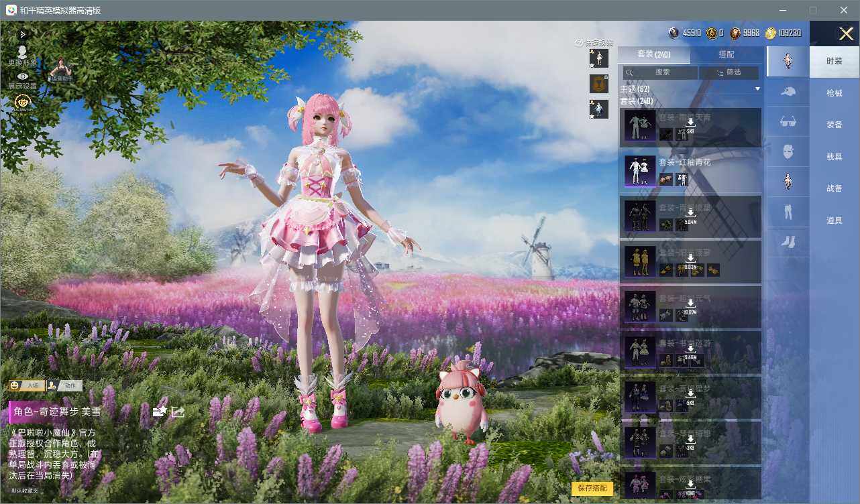
Task: Share the 奇迹舞步 美雪 character
Action: tap(178, 412)
